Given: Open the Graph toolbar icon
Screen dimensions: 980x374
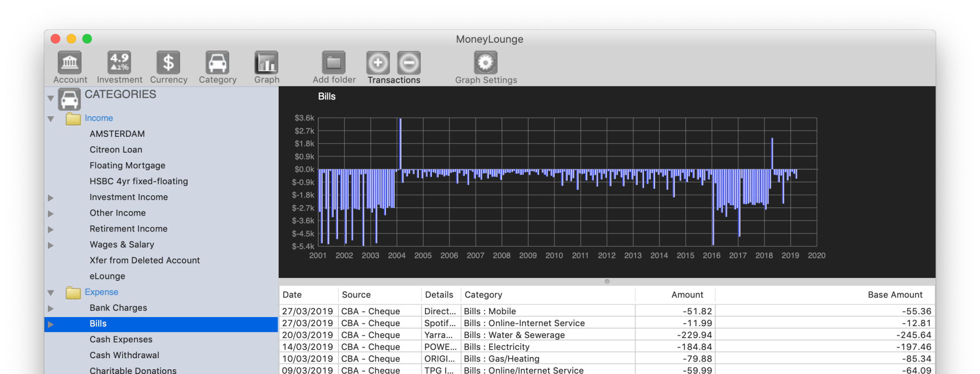Looking at the screenshot, I should (x=267, y=63).
